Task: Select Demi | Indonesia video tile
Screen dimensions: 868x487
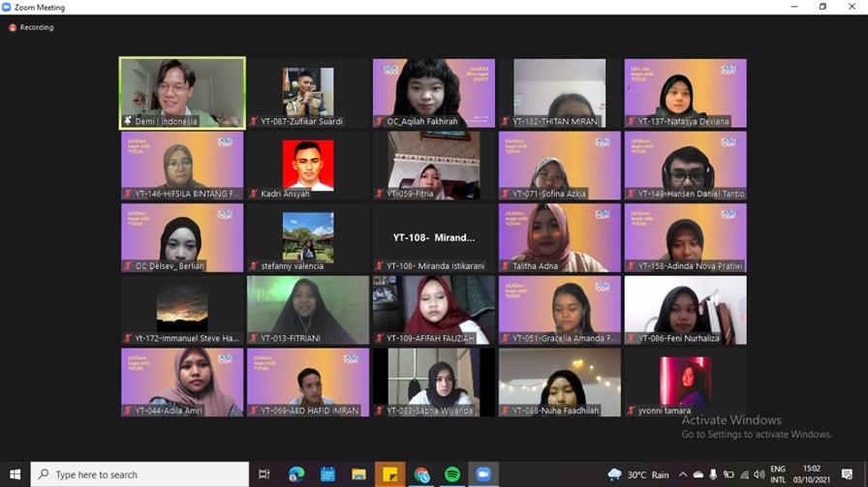Action: coord(182,93)
